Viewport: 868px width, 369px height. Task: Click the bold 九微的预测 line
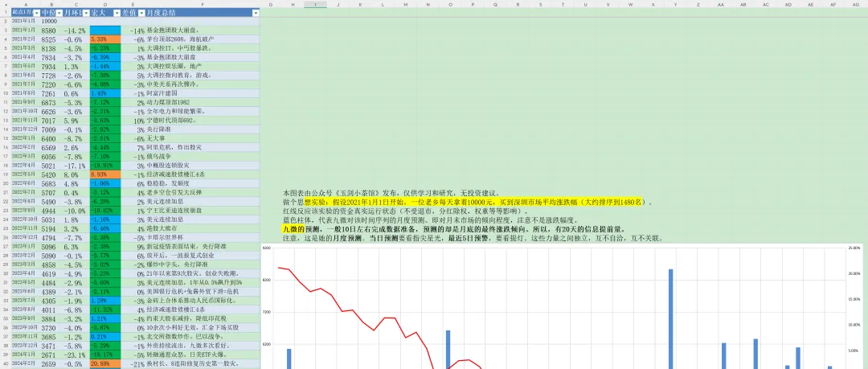(454, 229)
